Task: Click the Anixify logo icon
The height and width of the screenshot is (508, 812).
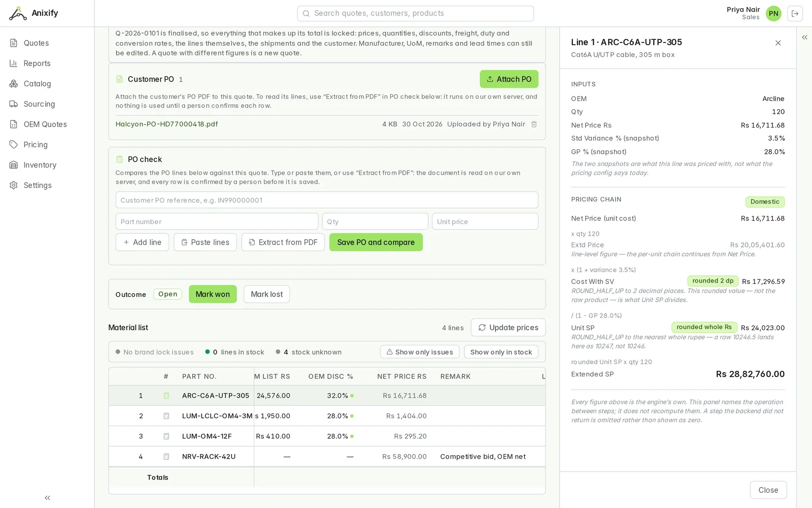Action: pyautogui.click(x=18, y=13)
